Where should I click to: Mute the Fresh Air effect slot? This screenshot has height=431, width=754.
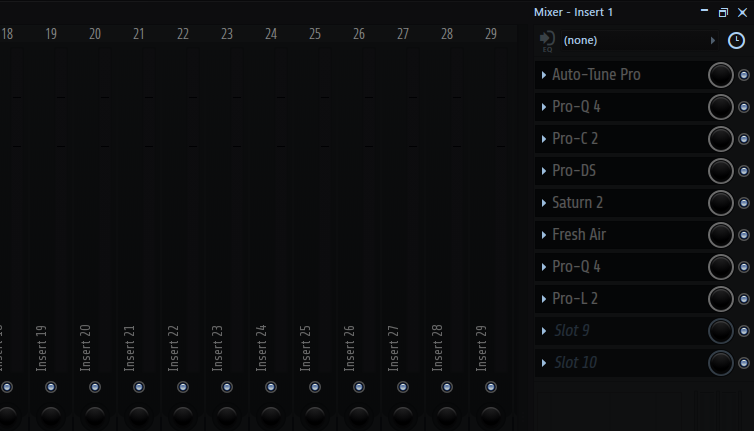744,235
